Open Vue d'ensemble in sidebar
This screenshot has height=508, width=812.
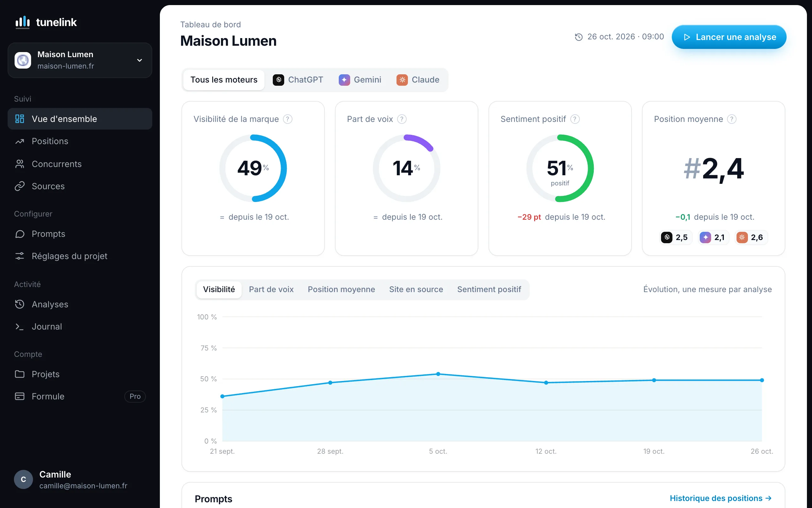(x=80, y=119)
